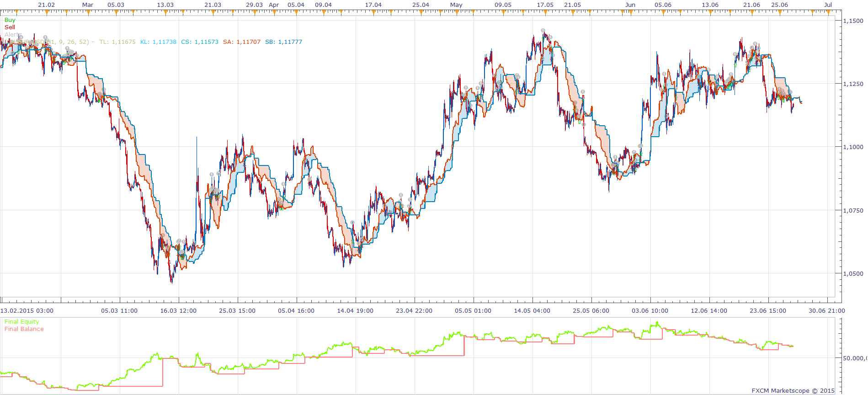The image size is (868, 395).
Task: Click the 1,1000 price axis label
Action: pos(853,147)
